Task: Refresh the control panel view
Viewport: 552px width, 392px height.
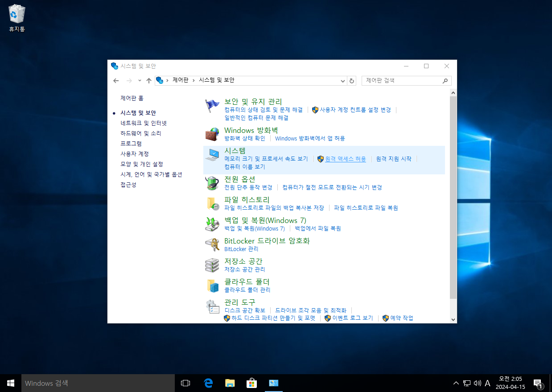Action: point(352,81)
